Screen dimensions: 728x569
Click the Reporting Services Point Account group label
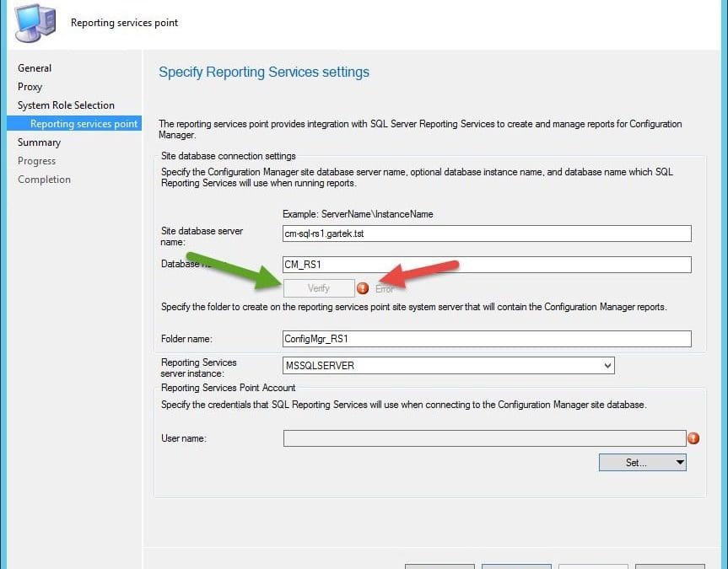[228, 388]
